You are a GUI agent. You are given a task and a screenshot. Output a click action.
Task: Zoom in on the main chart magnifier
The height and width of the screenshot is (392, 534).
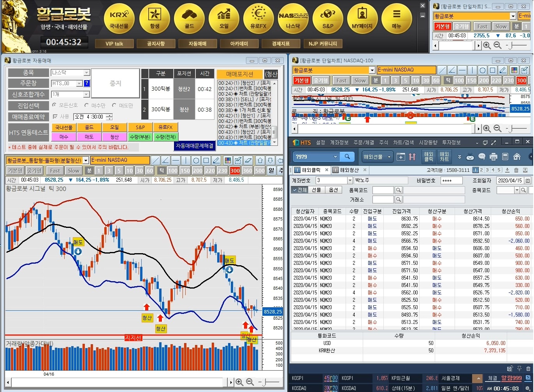(x=239, y=382)
